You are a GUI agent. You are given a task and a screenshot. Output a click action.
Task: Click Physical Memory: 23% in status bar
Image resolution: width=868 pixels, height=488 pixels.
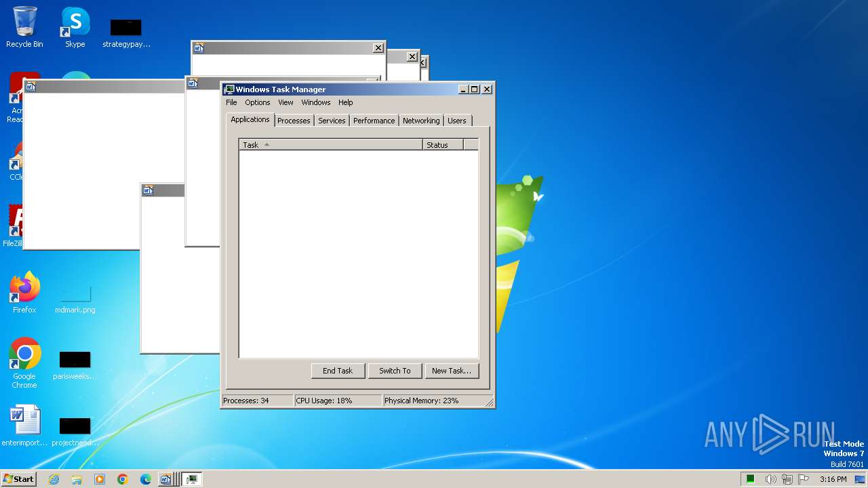434,401
